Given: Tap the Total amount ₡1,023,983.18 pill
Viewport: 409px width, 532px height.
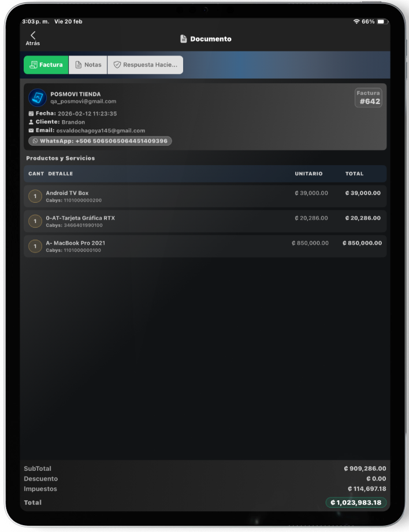Looking at the screenshot, I should (356, 503).
